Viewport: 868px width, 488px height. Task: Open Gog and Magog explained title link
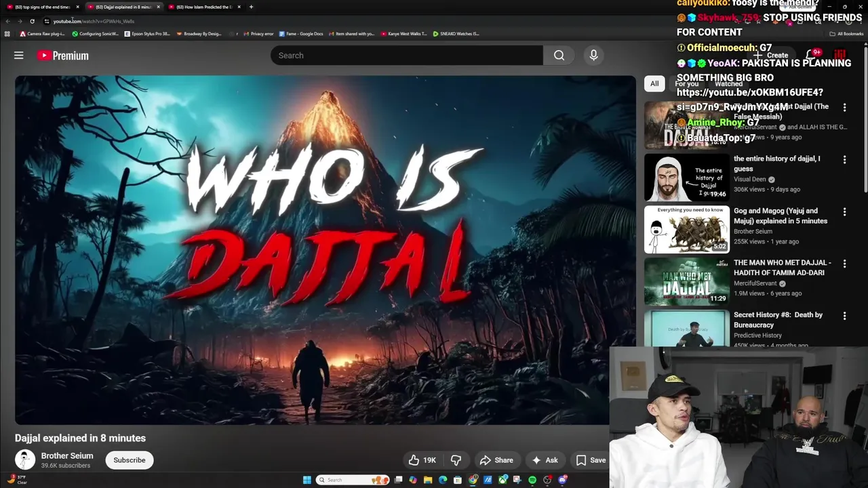(781, 216)
